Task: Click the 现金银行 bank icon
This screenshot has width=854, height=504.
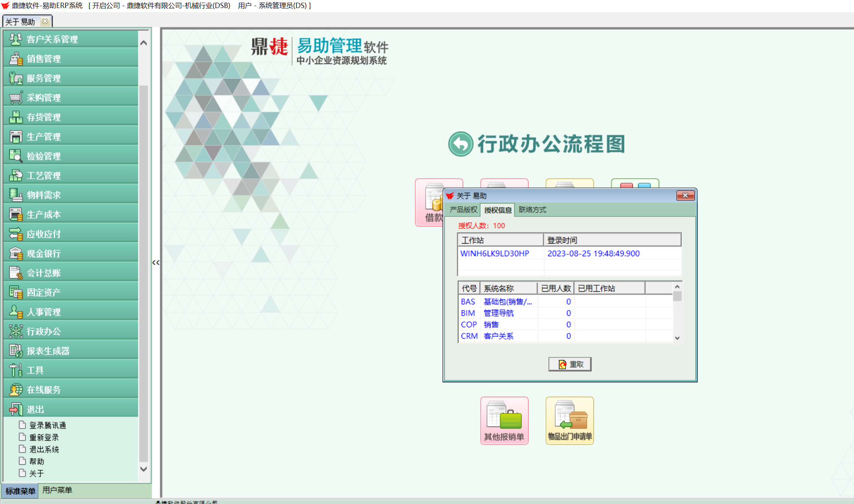Action: [16, 253]
